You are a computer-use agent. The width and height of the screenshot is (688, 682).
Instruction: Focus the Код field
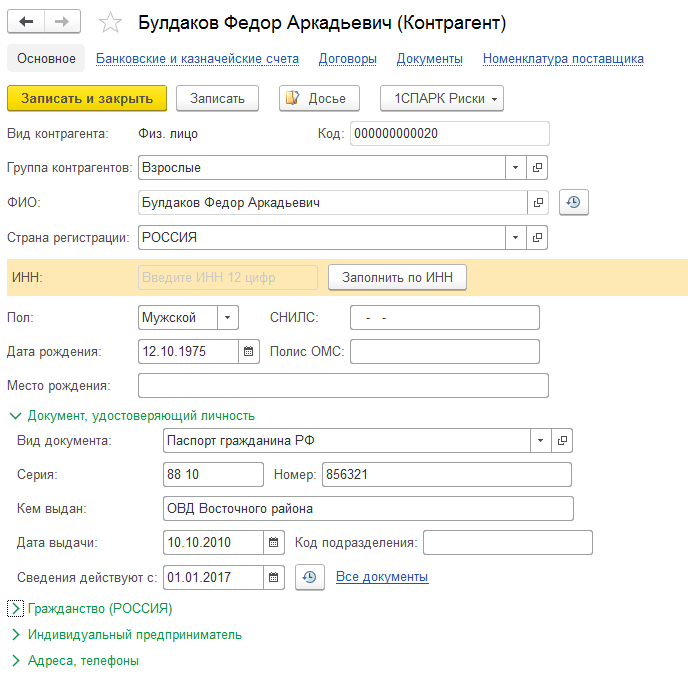(450, 133)
